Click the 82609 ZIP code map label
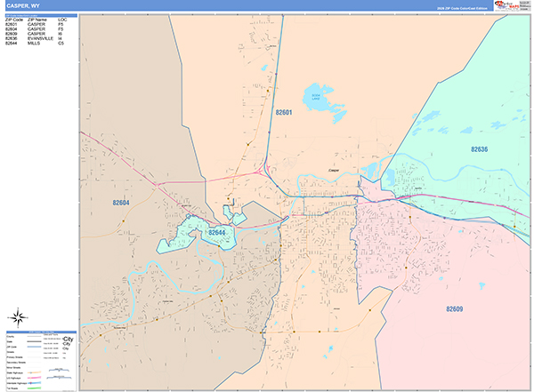This screenshot has width=534, height=392. pyautogui.click(x=455, y=308)
